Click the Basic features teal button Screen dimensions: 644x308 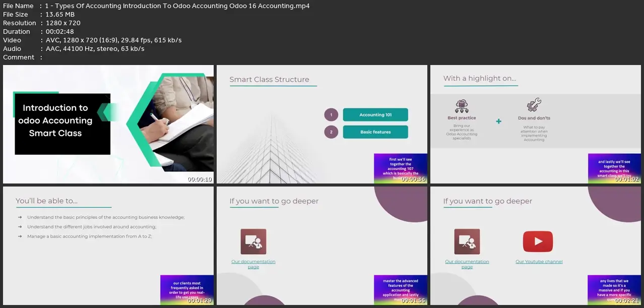tap(375, 132)
